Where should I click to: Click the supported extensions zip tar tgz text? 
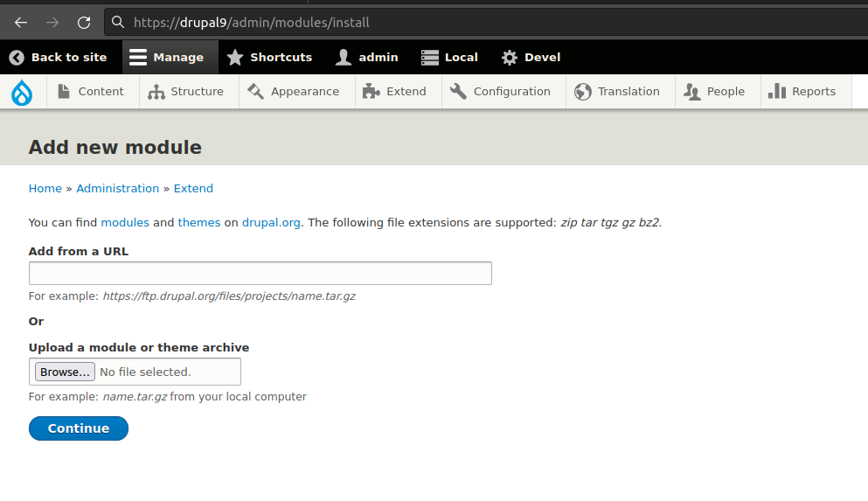[610, 223]
